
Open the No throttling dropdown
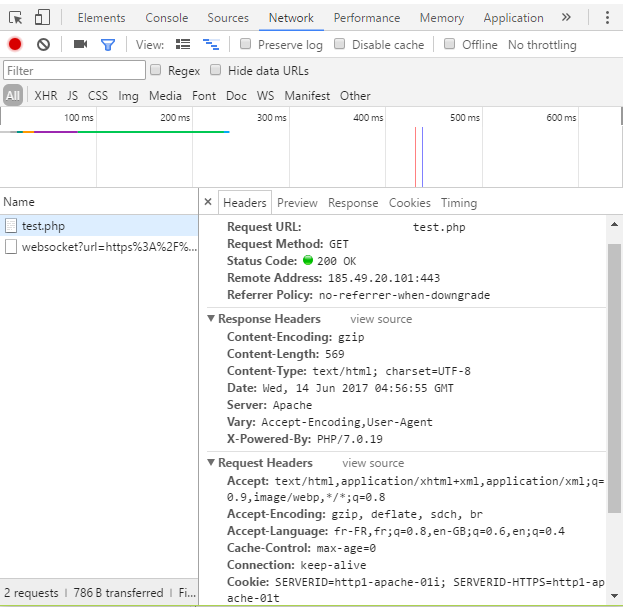click(542, 45)
